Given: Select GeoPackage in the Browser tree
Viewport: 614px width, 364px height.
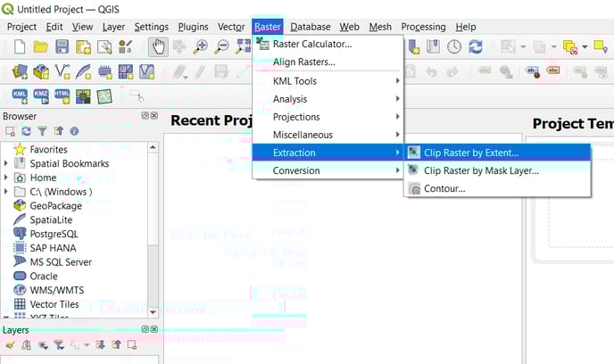Looking at the screenshot, I should (x=56, y=206).
